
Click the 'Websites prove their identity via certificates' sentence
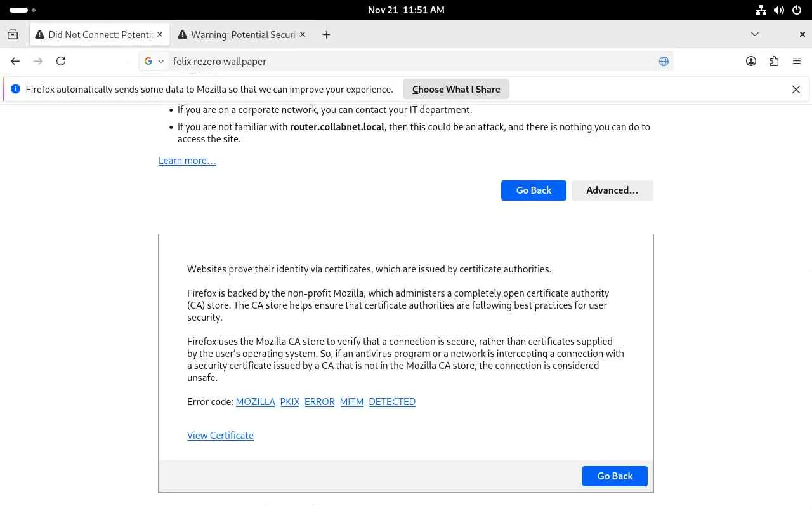pos(369,269)
